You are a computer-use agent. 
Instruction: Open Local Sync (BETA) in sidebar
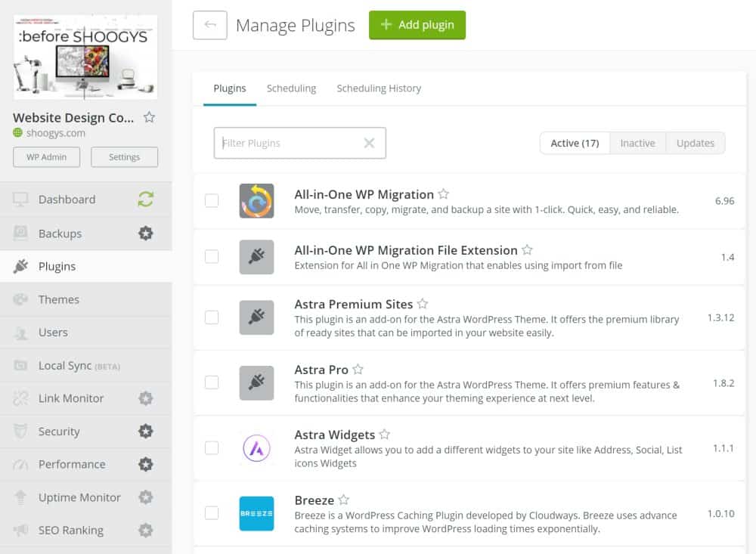[86, 366]
